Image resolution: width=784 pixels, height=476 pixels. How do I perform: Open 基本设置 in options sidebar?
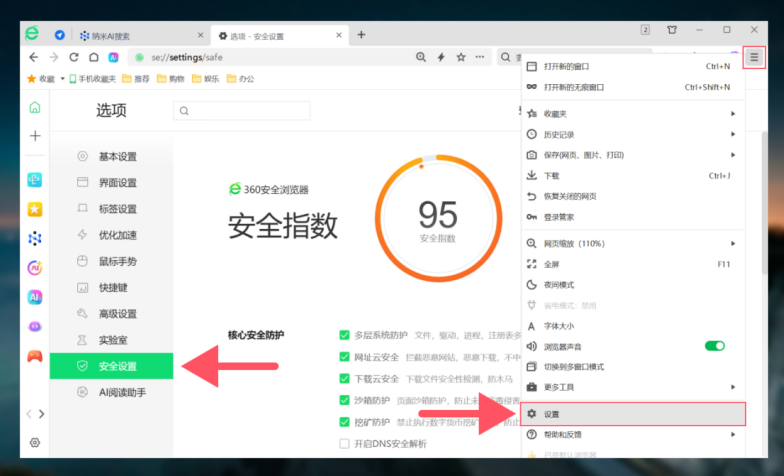click(112, 156)
